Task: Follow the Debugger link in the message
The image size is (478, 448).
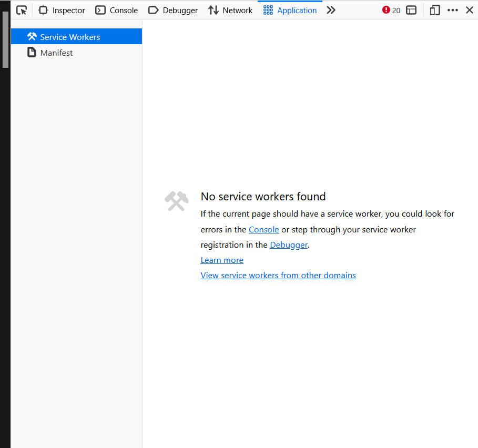Action: pyautogui.click(x=289, y=245)
